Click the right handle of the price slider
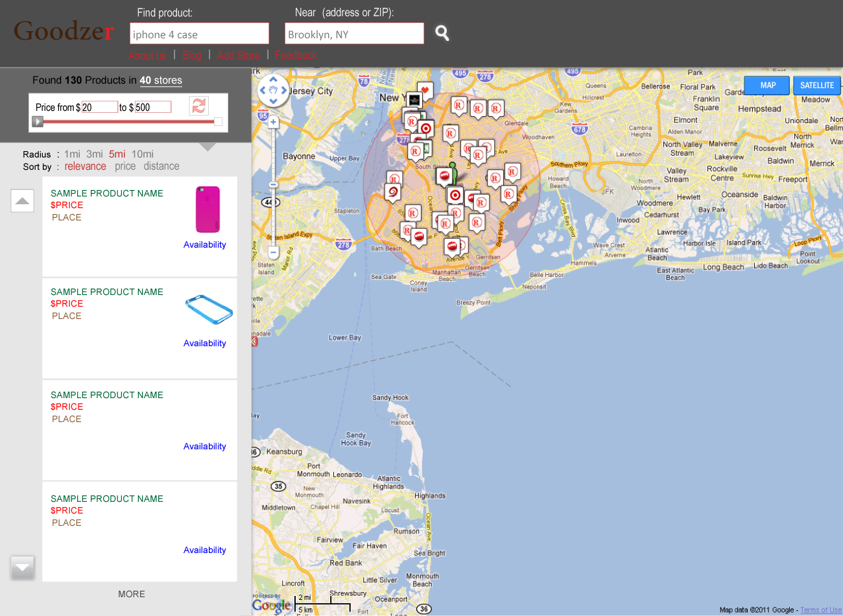The width and height of the screenshot is (843, 616). point(219,121)
